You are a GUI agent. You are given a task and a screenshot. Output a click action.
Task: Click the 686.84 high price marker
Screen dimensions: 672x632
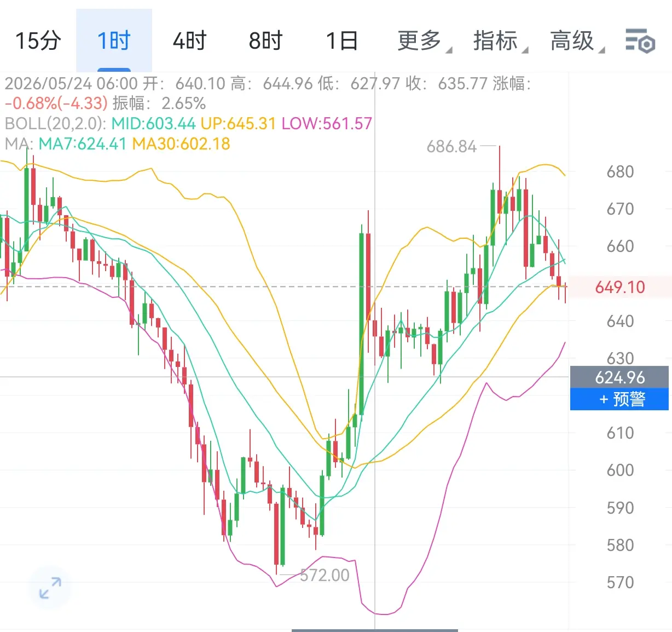[452, 147]
